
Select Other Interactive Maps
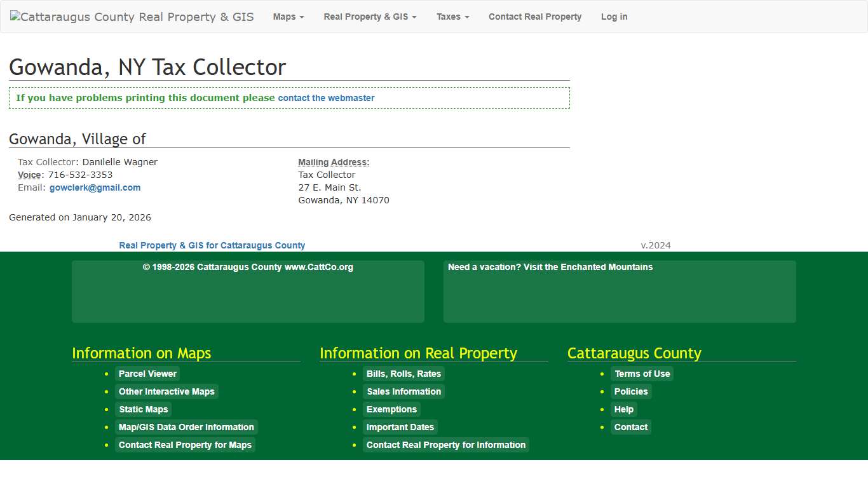coord(166,391)
